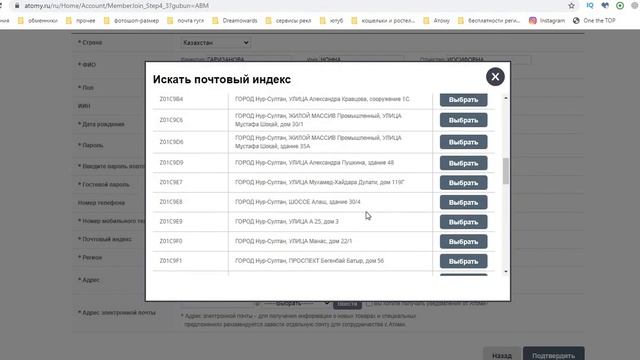This screenshot has height=360, width=640.
Task: Open the Atomy bookmarks folder
Action: 436,20
